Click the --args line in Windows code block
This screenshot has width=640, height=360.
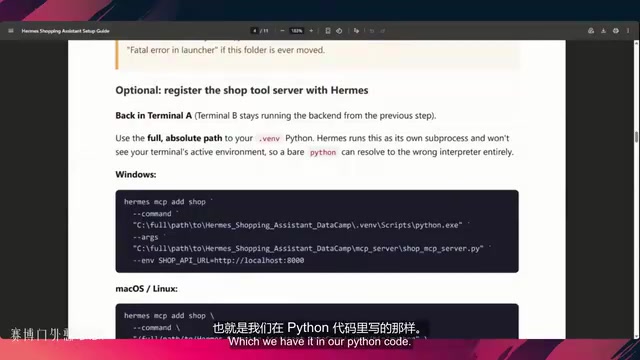coord(149,237)
